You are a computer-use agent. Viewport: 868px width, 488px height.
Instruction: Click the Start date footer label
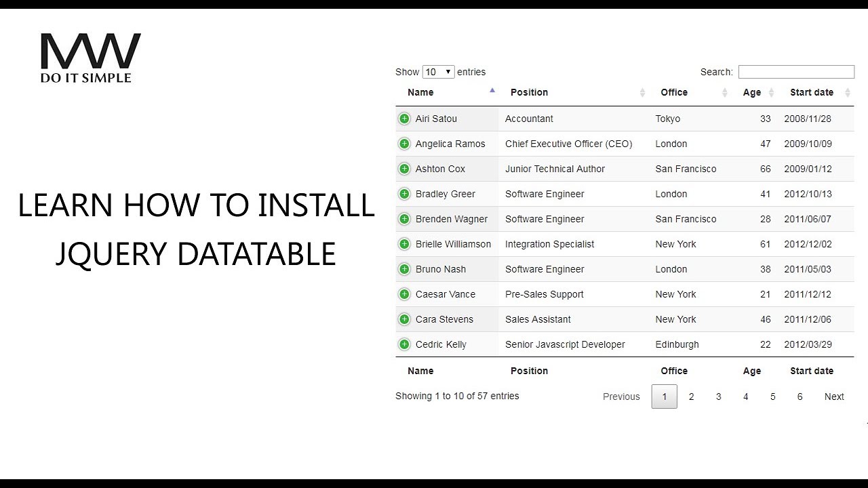(812, 371)
